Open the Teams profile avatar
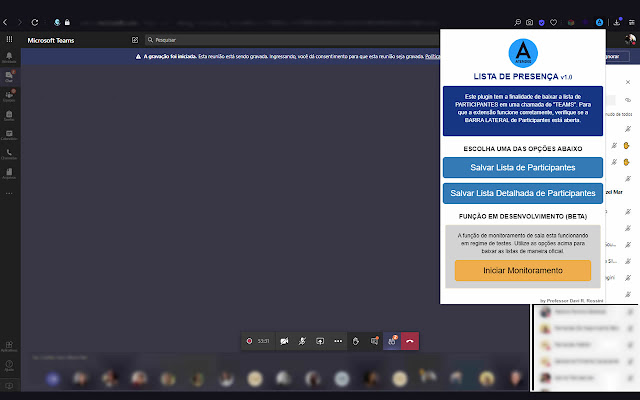The height and width of the screenshot is (400, 640). coord(630,40)
